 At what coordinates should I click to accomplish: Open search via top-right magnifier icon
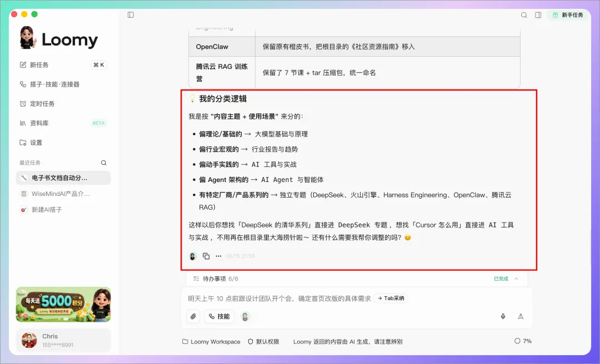point(524,15)
